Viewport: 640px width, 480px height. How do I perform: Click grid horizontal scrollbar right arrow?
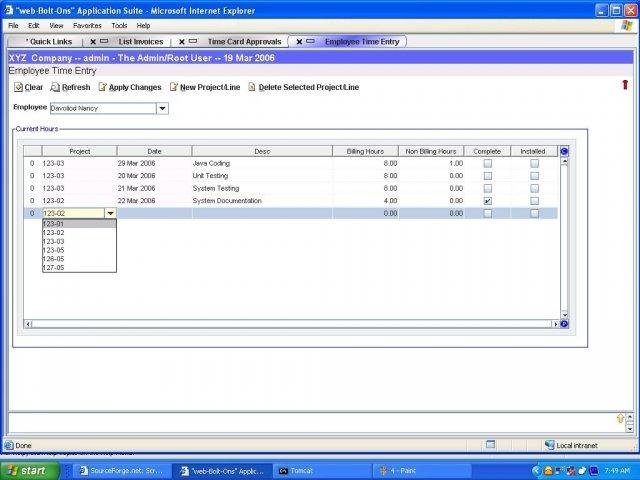click(x=555, y=324)
